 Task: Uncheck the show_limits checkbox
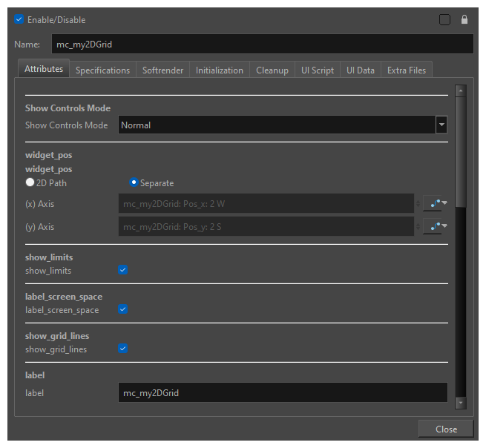coord(122,270)
